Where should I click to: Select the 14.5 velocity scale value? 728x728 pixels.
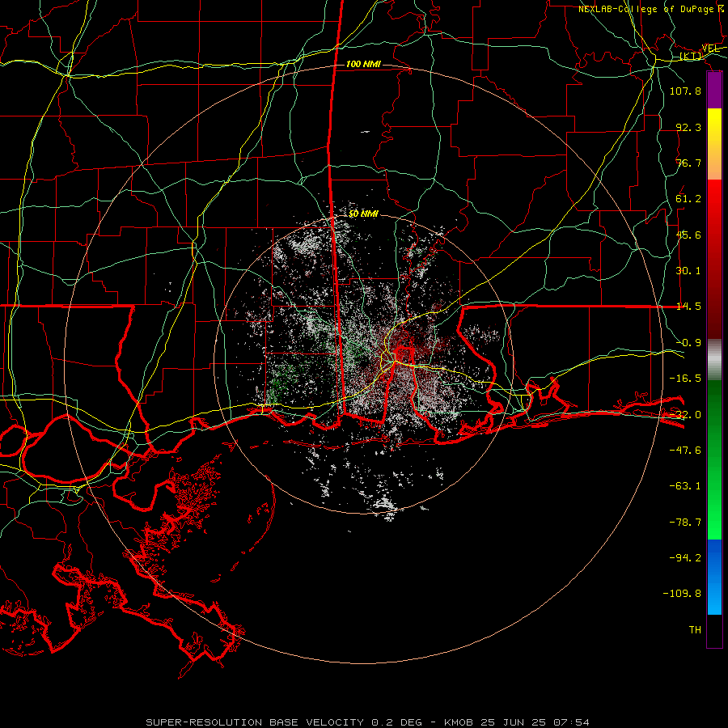tap(688, 307)
